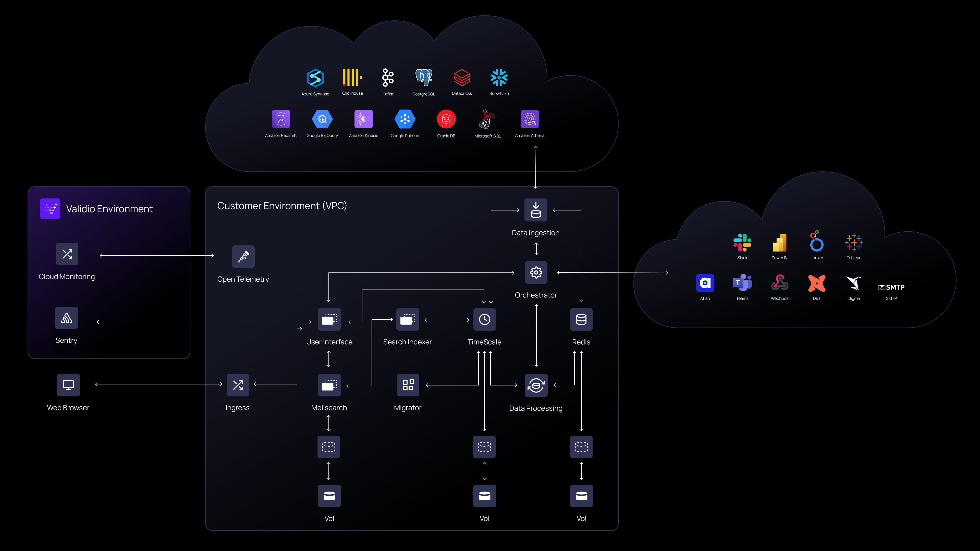This screenshot has width=980, height=551.
Task: Click the User Interface icon
Action: tap(329, 319)
